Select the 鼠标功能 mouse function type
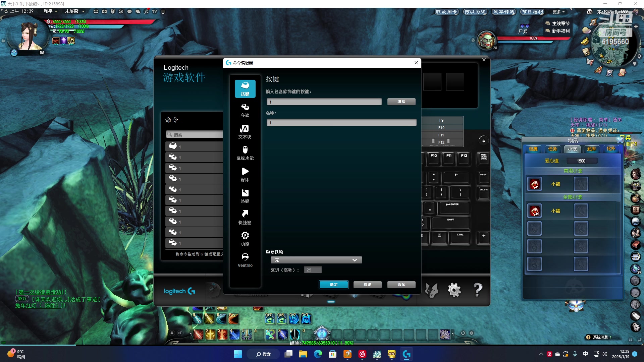 click(245, 153)
